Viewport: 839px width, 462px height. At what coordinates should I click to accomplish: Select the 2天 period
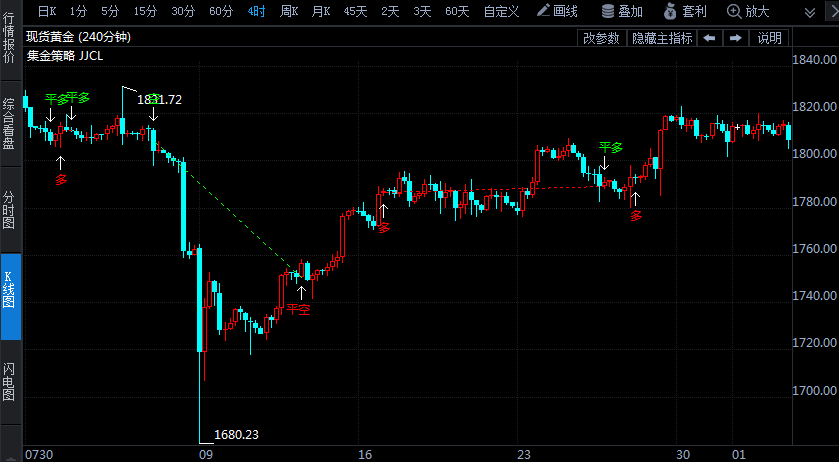pos(390,11)
